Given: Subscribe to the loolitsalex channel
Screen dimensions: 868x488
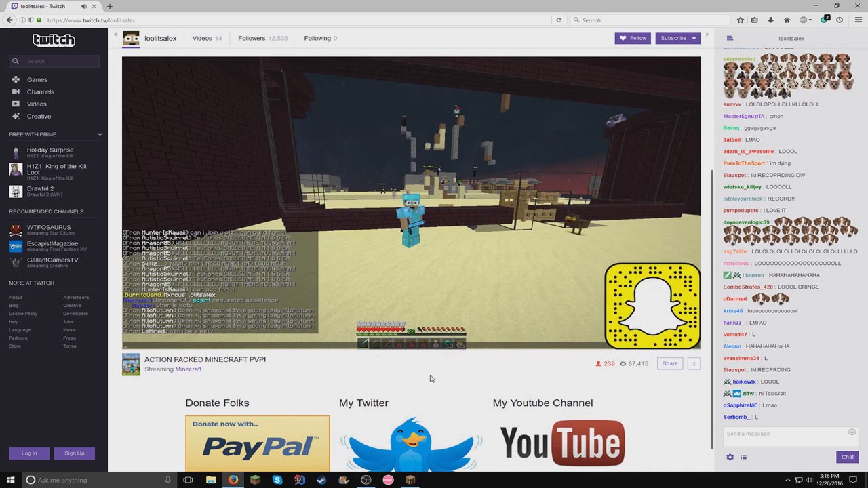Looking at the screenshot, I should [x=673, y=38].
